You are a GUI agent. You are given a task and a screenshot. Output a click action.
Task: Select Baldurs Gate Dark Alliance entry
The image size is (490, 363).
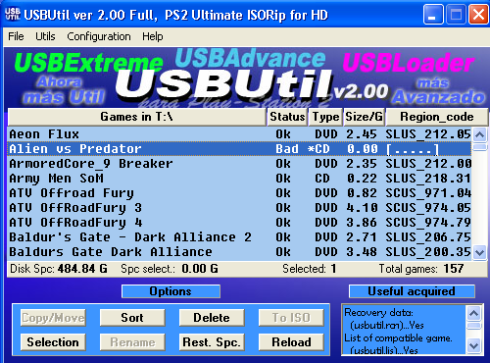[239, 252]
